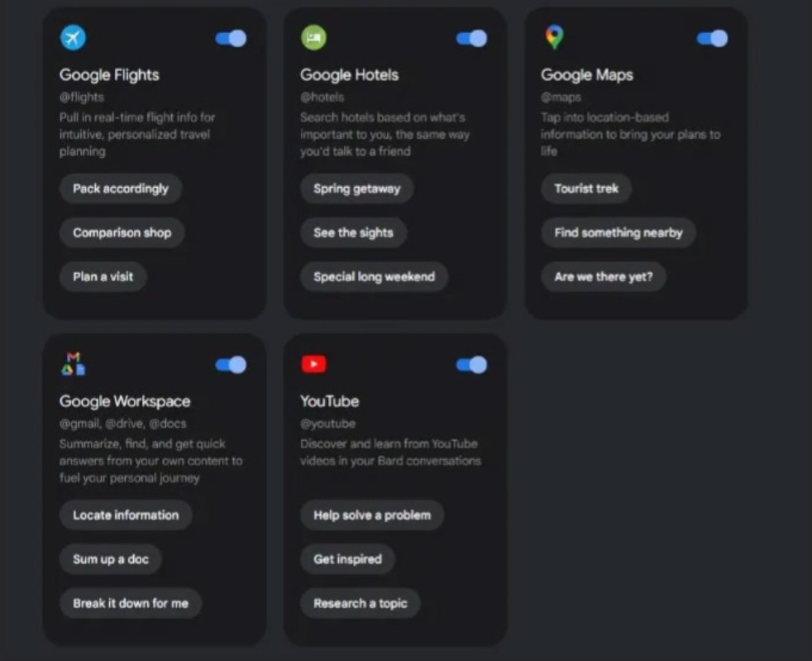The height and width of the screenshot is (661, 812).
Task: Select the "Tourist trek" suggestion
Action: coord(586,189)
